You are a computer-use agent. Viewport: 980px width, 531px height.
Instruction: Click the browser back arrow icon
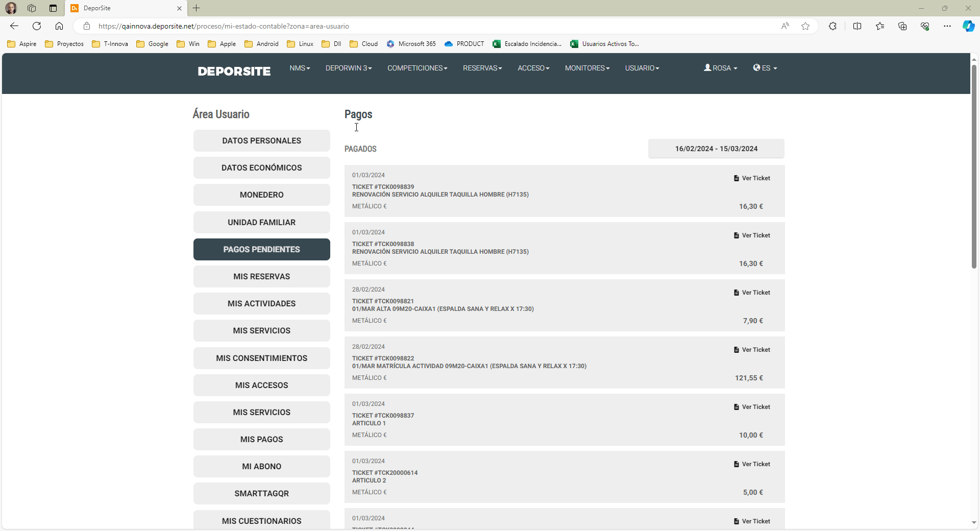tap(14, 26)
